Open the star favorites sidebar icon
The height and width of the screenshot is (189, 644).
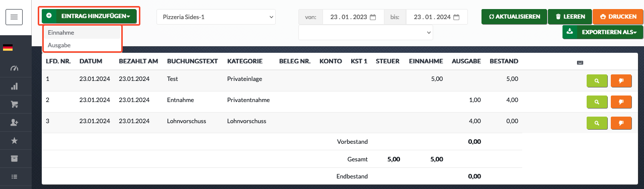14,141
